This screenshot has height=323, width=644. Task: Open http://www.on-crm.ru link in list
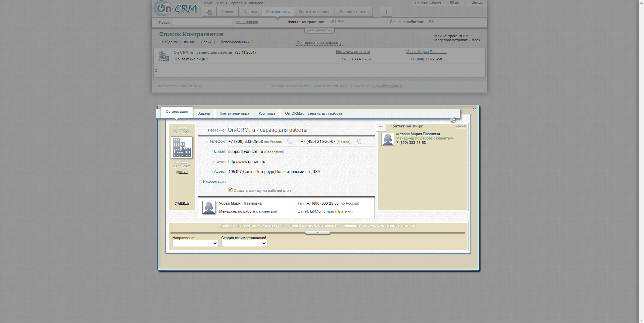[353, 52]
